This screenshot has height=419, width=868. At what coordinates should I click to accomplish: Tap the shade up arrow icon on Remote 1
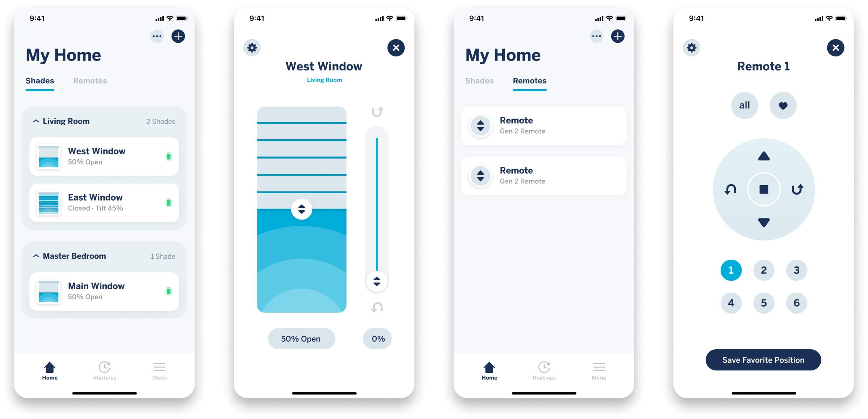763,157
